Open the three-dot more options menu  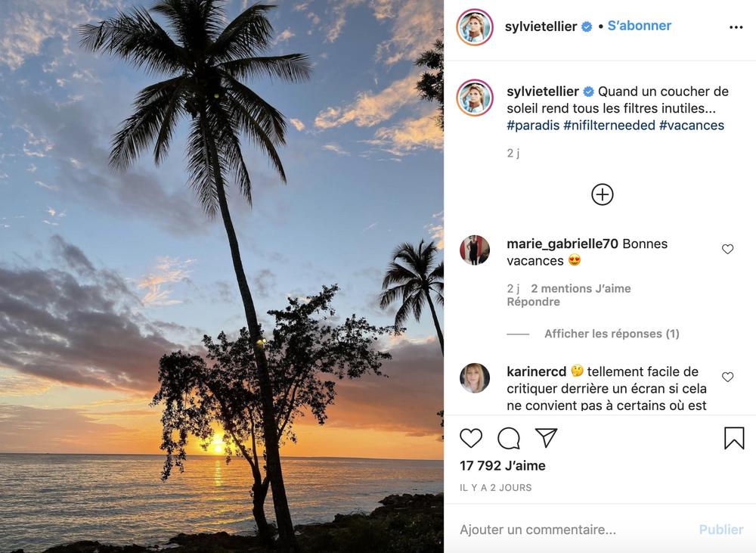coord(736,27)
